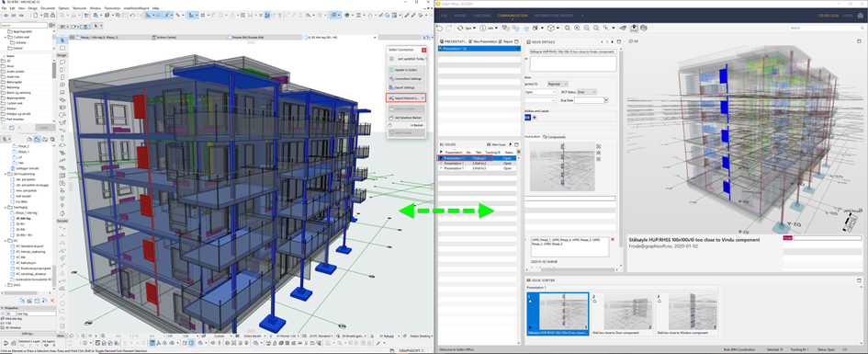The height and width of the screenshot is (354, 868).
Task: Toggle the map markup icon in Solibri toolbar
Action: pos(634,28)
